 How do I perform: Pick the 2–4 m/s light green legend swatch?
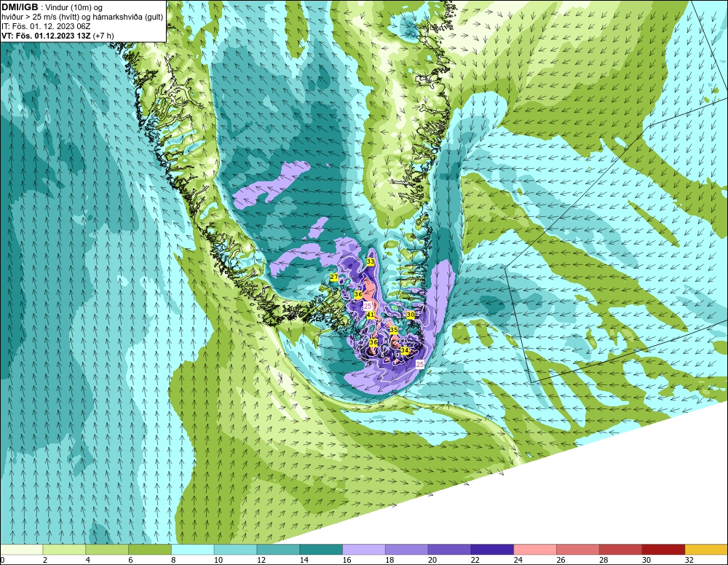pyautogui.click(x=65, y=550)
